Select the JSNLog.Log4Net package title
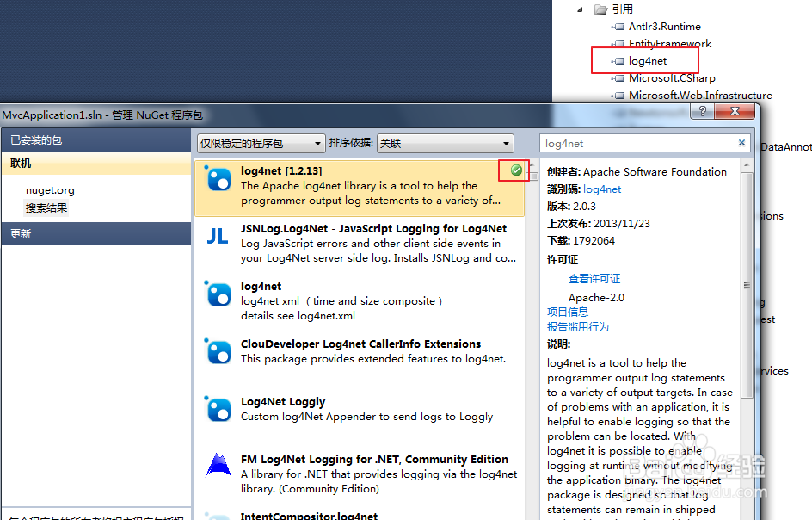The width and height of the screenshot is (812, 520). pos(373,229)
